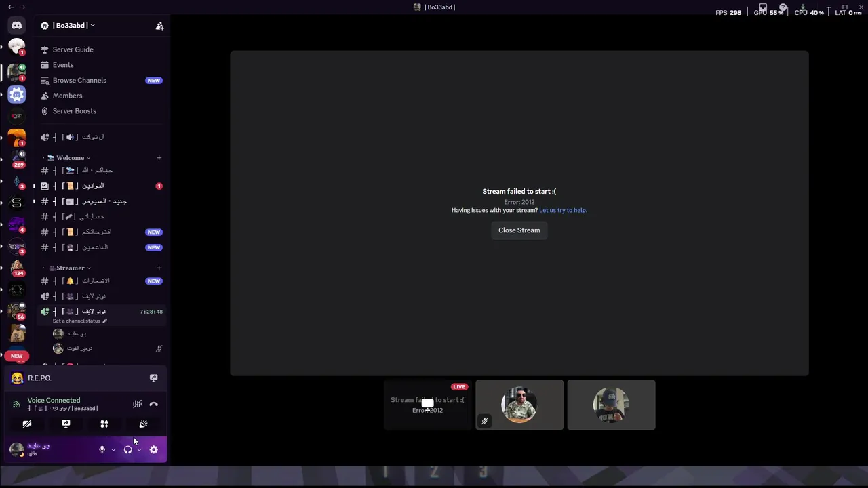868x488 pixels.
Task: Open the Events calendar item
Action: coord(102,65)
